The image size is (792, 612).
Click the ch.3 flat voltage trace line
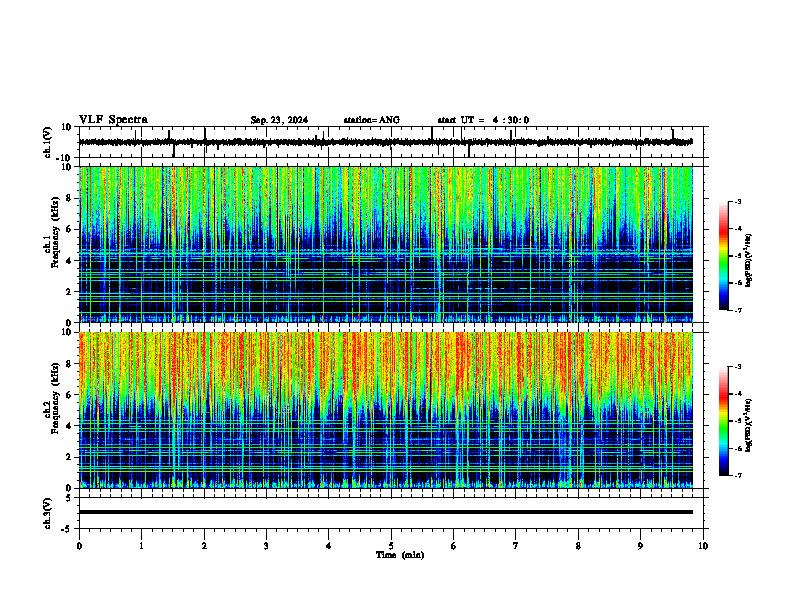[385, 512]
